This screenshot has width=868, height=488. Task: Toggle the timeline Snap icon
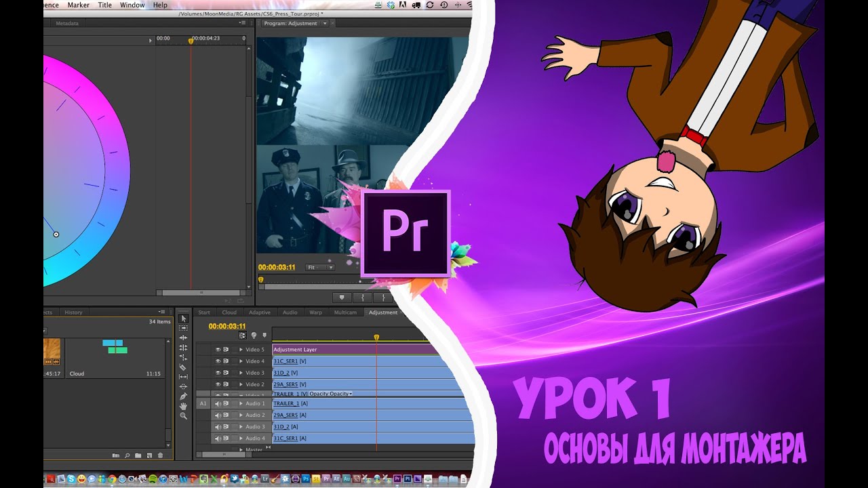242,335
